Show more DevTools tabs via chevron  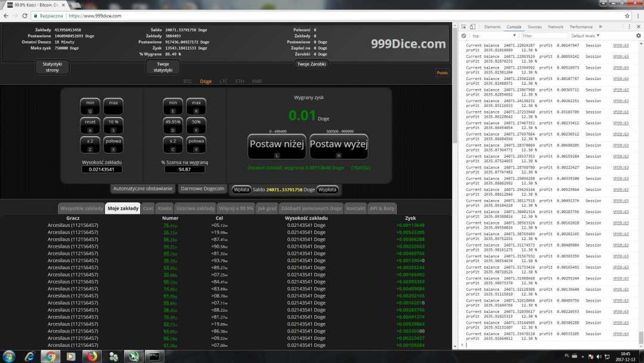[x=599, y=27]
